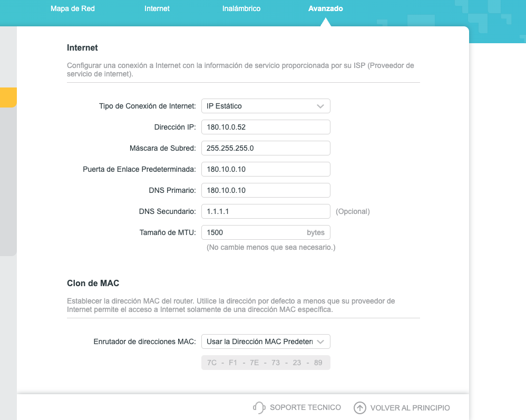Click the last MAC octet 89
The height and width of the screenshot is (420, 526).
click(x=318, y=363)
